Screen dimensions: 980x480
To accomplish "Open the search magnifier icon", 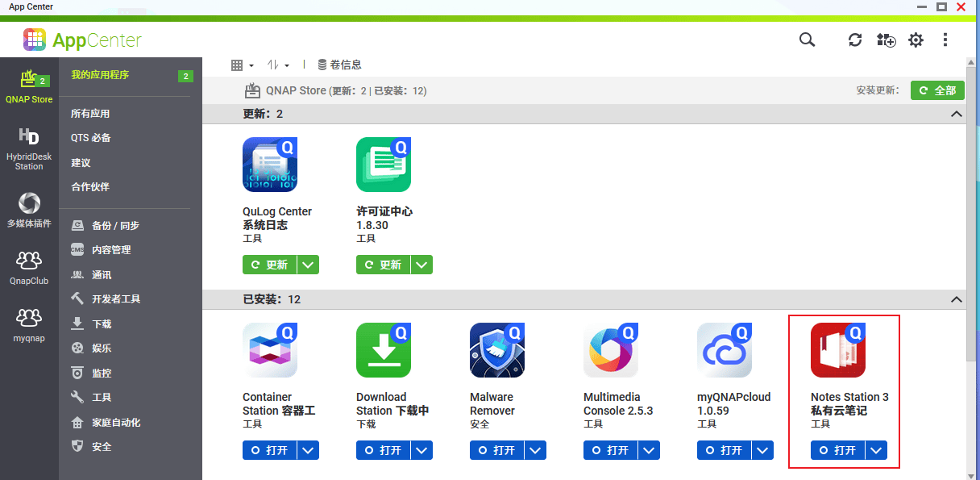I will pos(807,40).
